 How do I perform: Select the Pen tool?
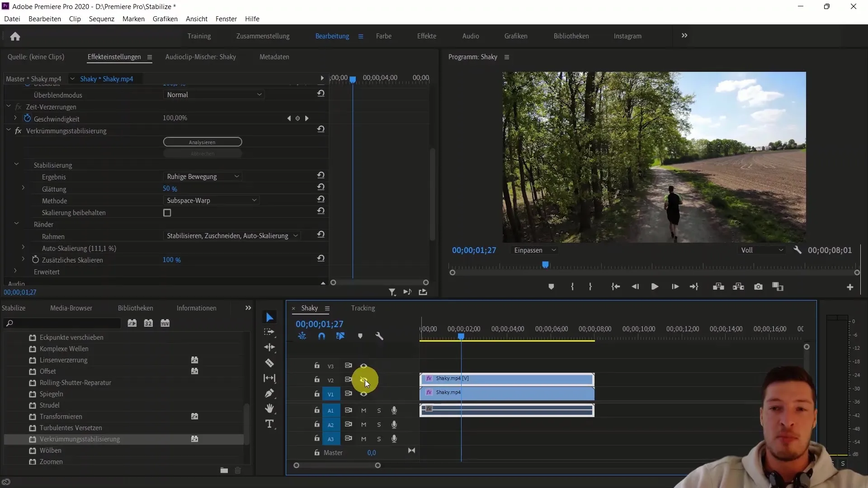(269, 393)
